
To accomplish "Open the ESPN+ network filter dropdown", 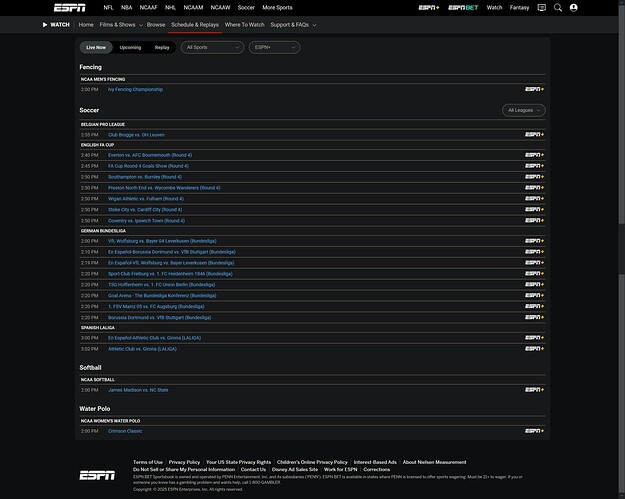I will click(274, 47).
